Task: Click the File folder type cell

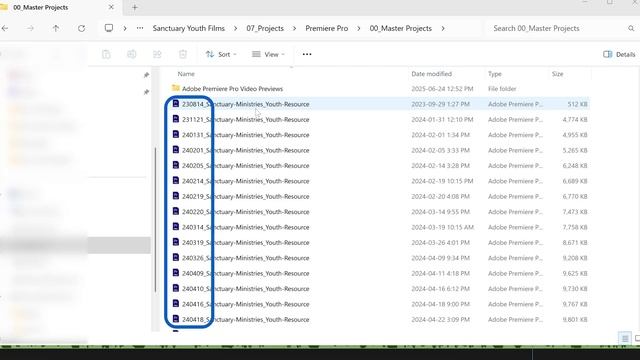Action: click(x=502, y=89)
